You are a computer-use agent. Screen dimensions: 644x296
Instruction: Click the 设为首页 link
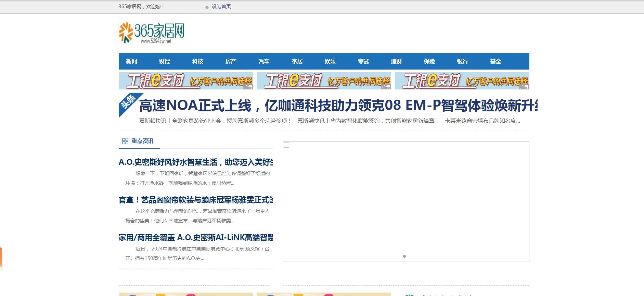pos(221,7)
